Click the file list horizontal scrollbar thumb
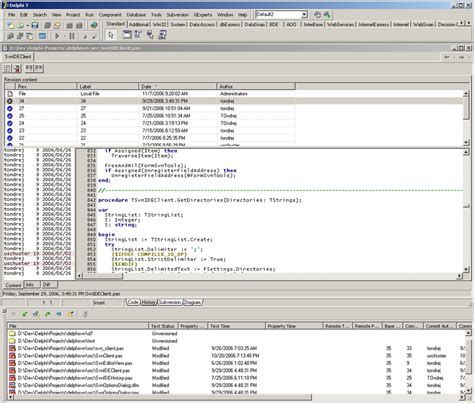 click(162, 397)
